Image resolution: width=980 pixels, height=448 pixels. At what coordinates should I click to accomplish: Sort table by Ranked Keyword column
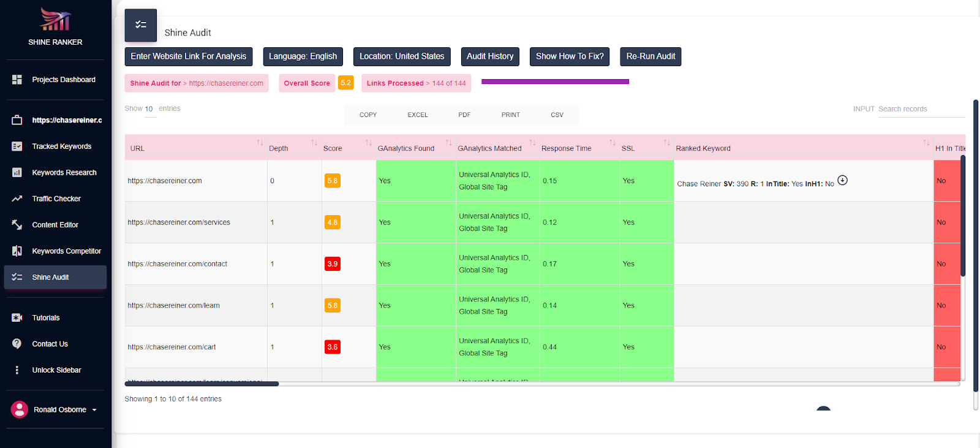tap(927, 143)
